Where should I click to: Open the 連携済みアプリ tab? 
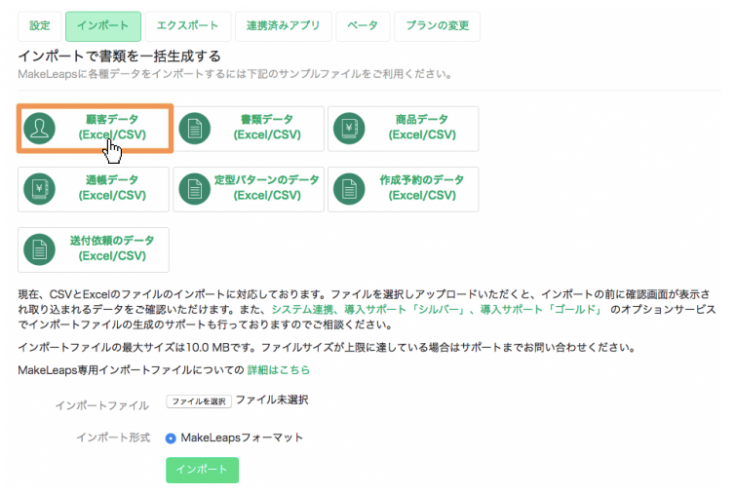coord(283,26)
